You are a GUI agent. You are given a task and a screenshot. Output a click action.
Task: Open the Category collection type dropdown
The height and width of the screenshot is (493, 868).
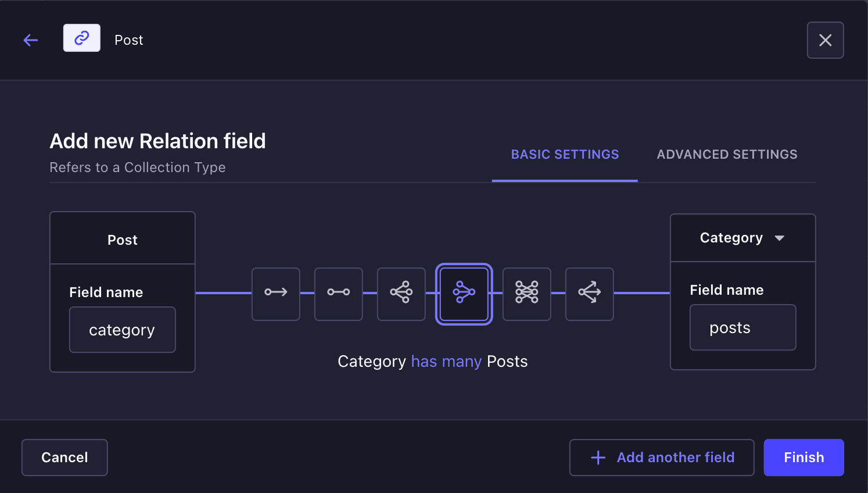point(743,238)
